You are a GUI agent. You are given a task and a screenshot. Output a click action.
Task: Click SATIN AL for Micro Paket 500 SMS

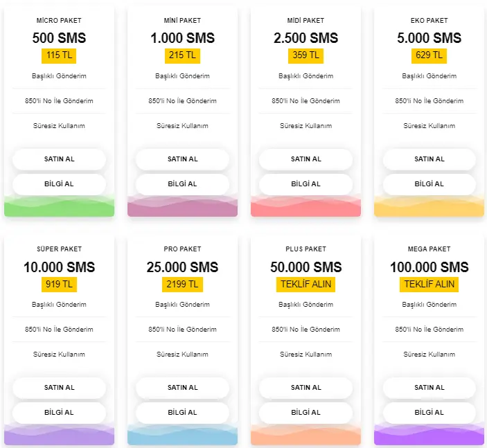(59, 159)
